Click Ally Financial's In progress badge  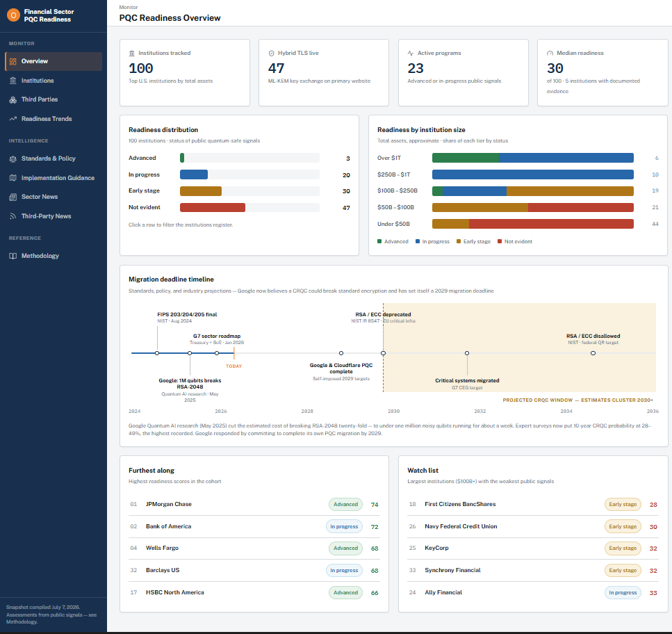[x=623, y=593]
